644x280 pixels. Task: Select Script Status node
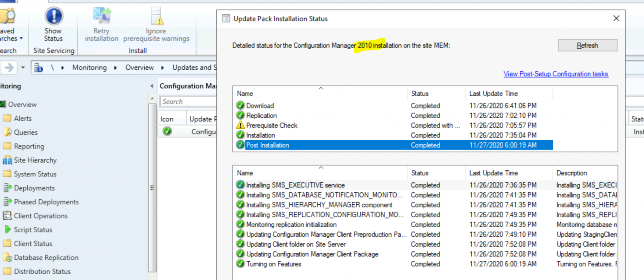[x=33, y=230]
